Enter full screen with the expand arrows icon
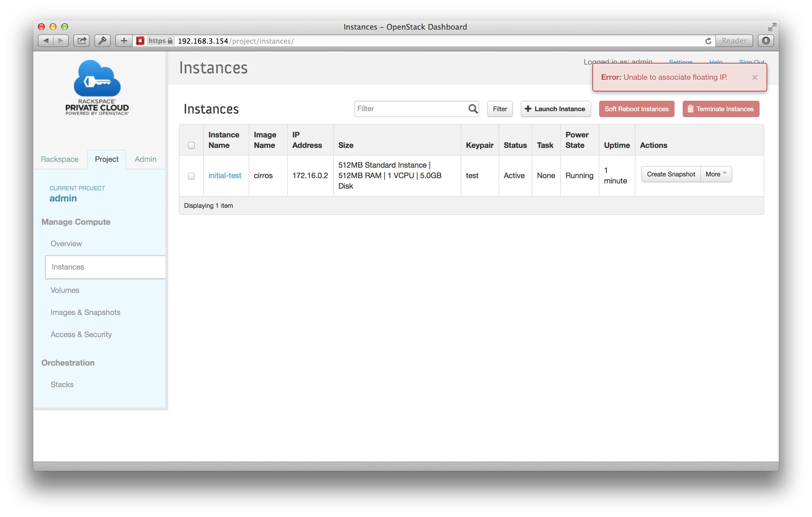Viewport: 812px width, 517px height. click(x=772, y=27)
